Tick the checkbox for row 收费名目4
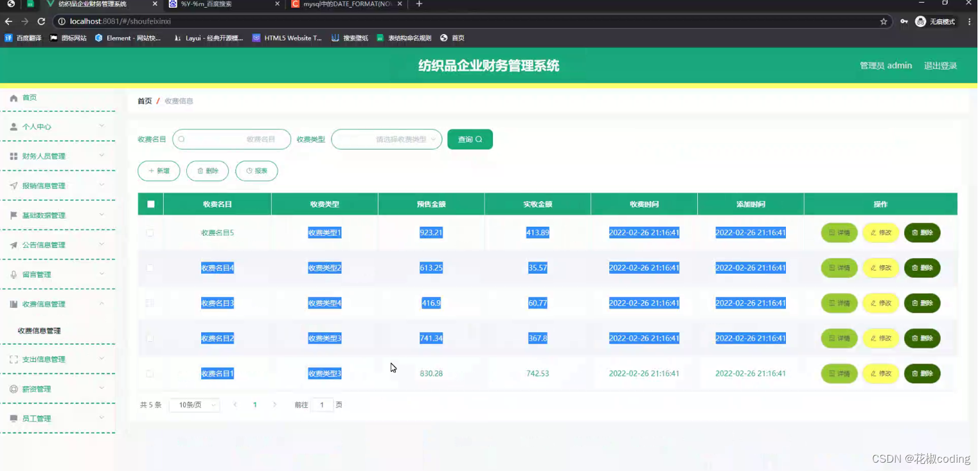This screenshot has width=980, height=471. click(x=150, y=268)
